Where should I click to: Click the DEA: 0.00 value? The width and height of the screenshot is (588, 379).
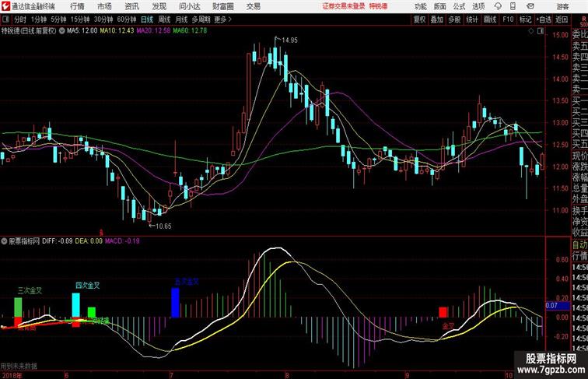pyautogui.click(x=89, y=241)
